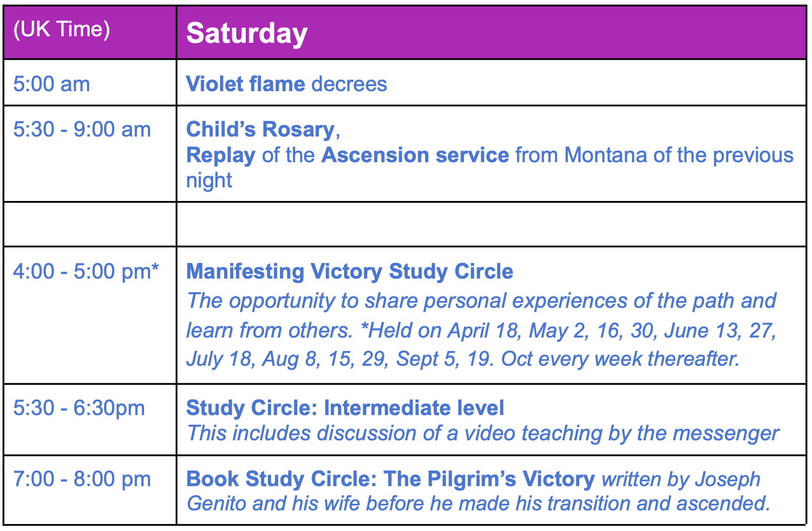812x531 pixels.
Task: Click the Saturday header cell
Action: (492, 33)
